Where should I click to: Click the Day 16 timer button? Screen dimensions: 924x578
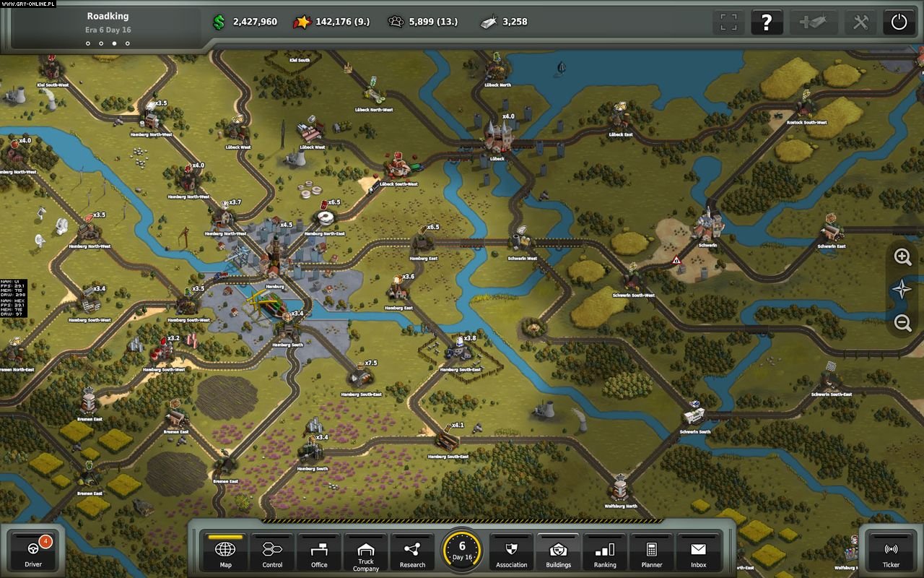pyautogui.click(x=462, y=552)
